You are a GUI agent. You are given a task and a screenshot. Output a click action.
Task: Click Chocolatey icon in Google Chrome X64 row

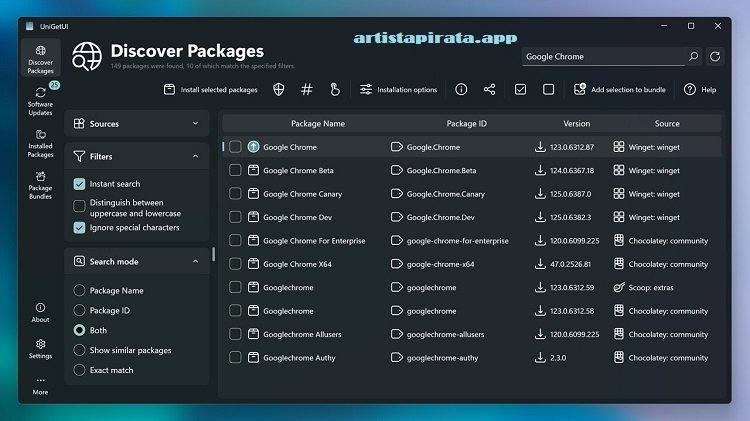pos(619,264)
